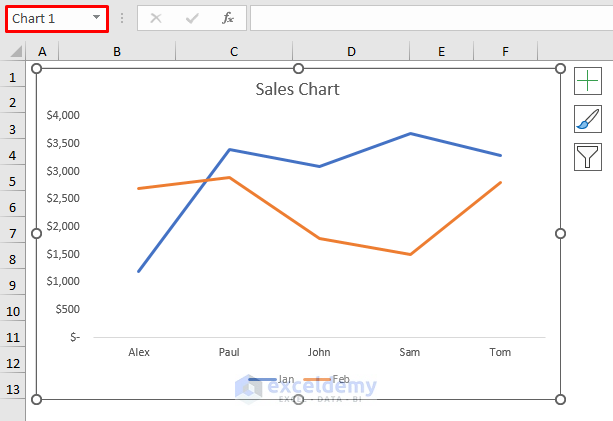The image size is (613, 421).
Task: Open the Chart Filters funnel button
Action: [x=587, y=156]
